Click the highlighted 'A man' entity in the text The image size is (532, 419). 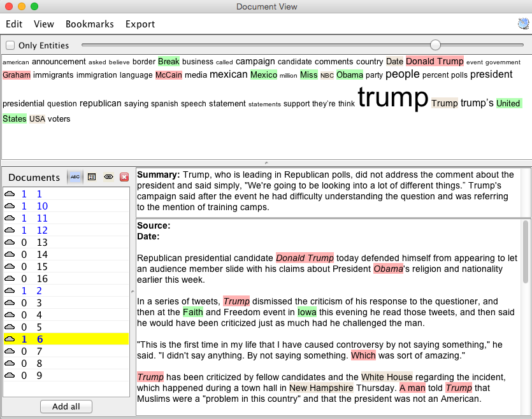412,388
